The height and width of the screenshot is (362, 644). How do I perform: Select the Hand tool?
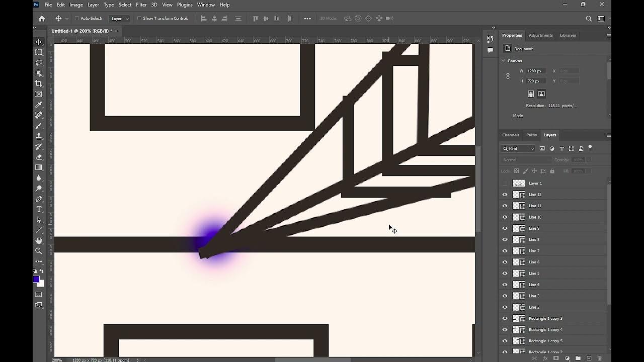[x=39, y=241]
